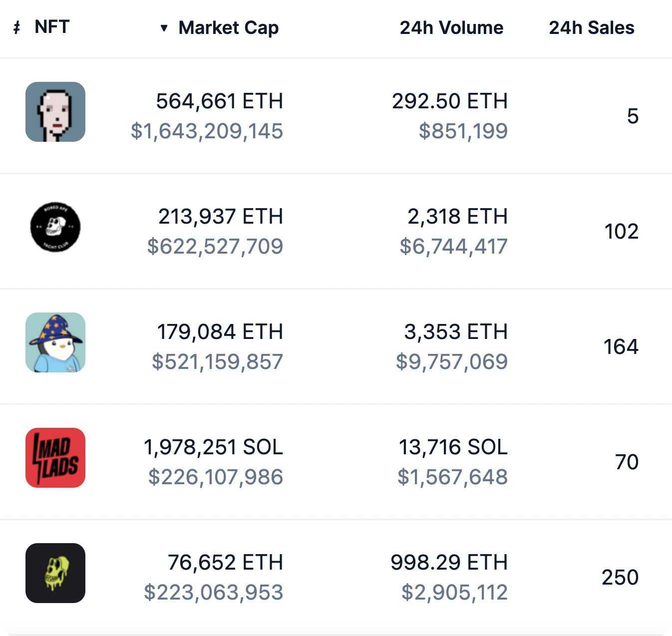Screen dimensions: 672x636
Task: Click the 564,661 ETH market cap value
Action: (x=219, y=101)
